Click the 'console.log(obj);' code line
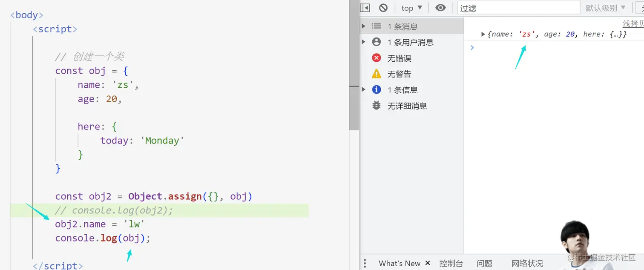The width and height of the screenshot is (644, 270). point(103,238)
